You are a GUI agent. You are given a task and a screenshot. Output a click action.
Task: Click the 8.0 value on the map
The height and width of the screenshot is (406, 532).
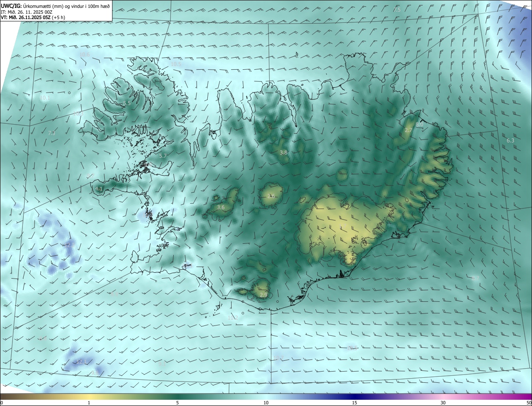pyautogui.click(x=419, y=124)
